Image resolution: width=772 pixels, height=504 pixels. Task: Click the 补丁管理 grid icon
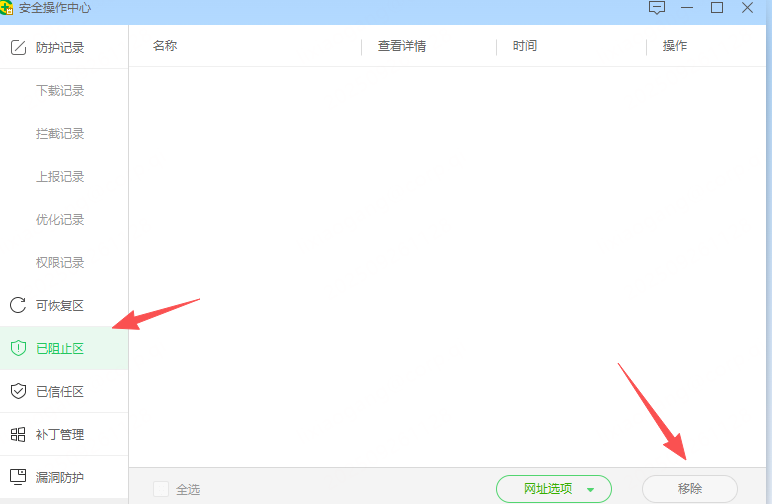click(x=18, y=435)
